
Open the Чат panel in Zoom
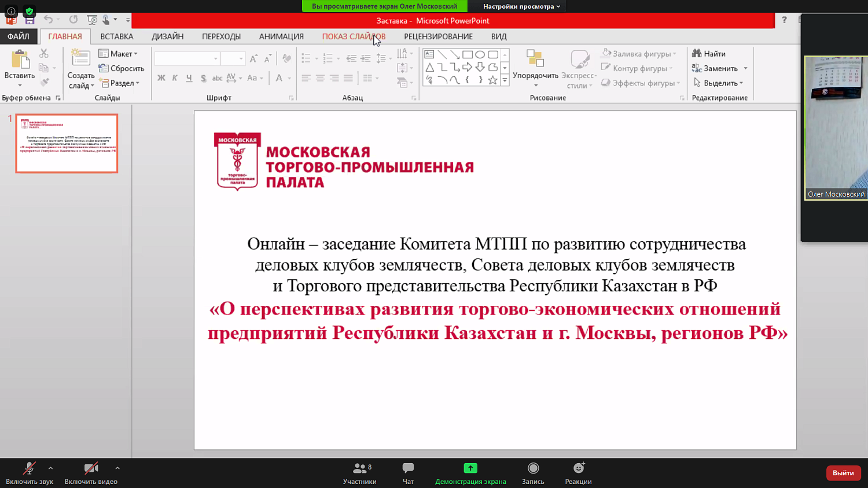407,473
